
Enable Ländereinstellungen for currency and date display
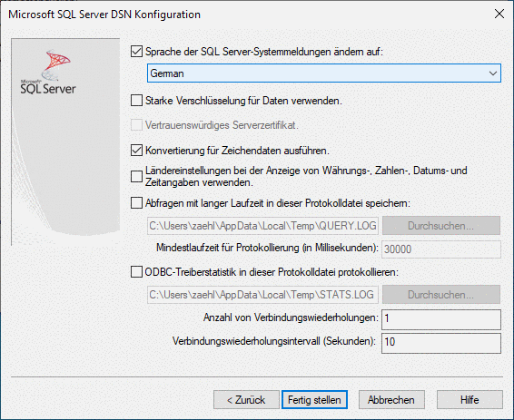(136, 177)
